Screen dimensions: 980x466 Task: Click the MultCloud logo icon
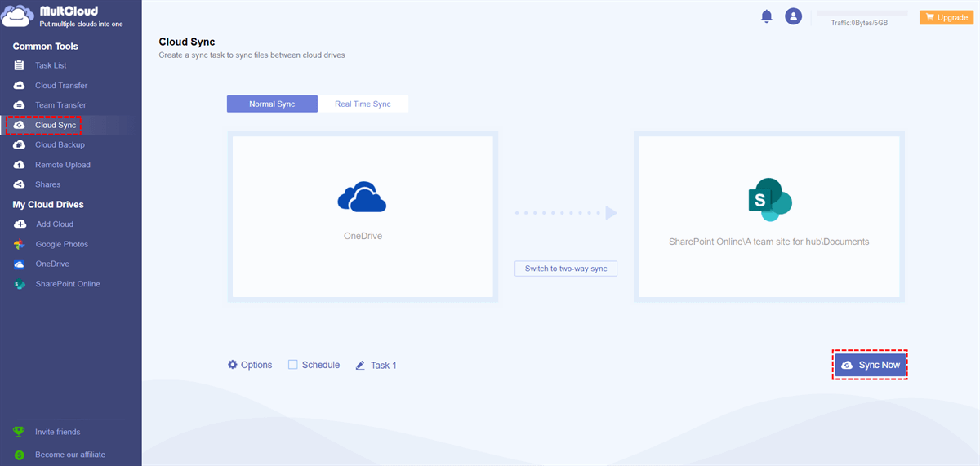[x=18, y=17]
